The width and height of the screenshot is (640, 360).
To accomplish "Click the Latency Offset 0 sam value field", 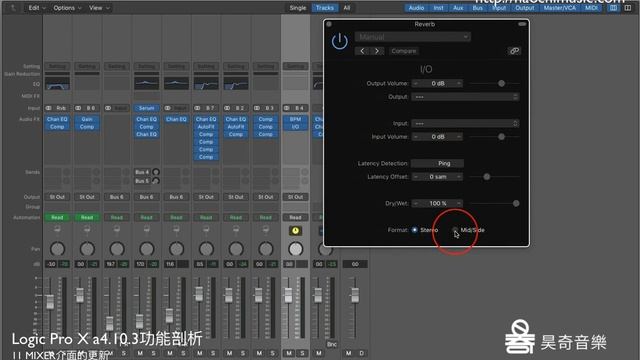I will pos(437,177).
